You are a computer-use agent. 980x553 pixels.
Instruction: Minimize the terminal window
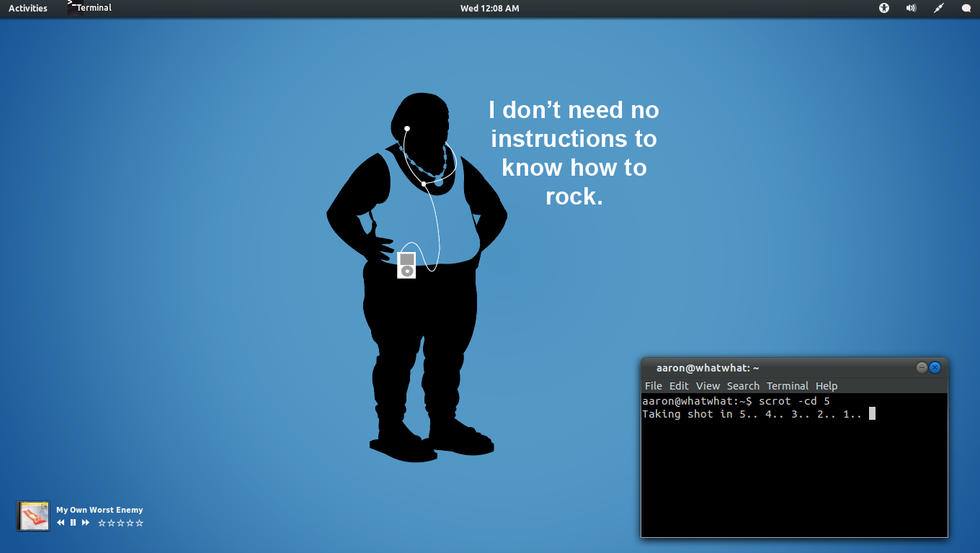tap(922, 367)
